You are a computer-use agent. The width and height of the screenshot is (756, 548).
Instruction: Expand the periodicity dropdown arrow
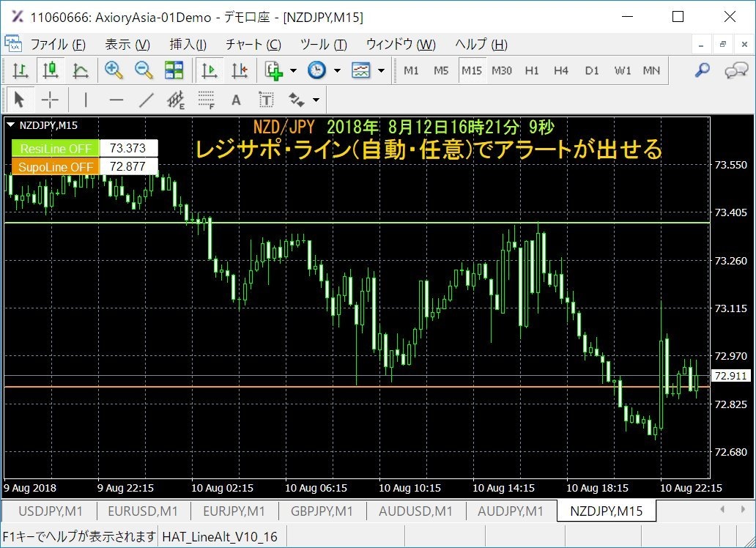[x=337, y=71]
